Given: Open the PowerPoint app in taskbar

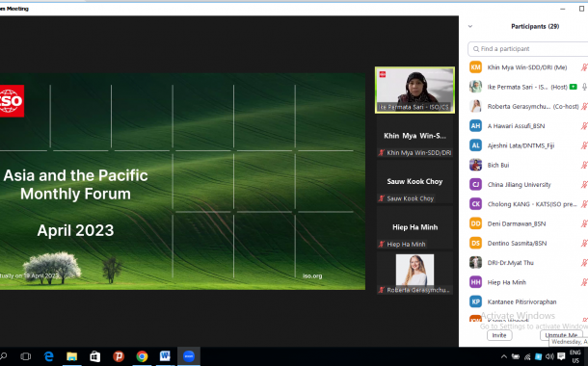Looking at the screenshot, I should pyautogui.click(x=119, y=356).
